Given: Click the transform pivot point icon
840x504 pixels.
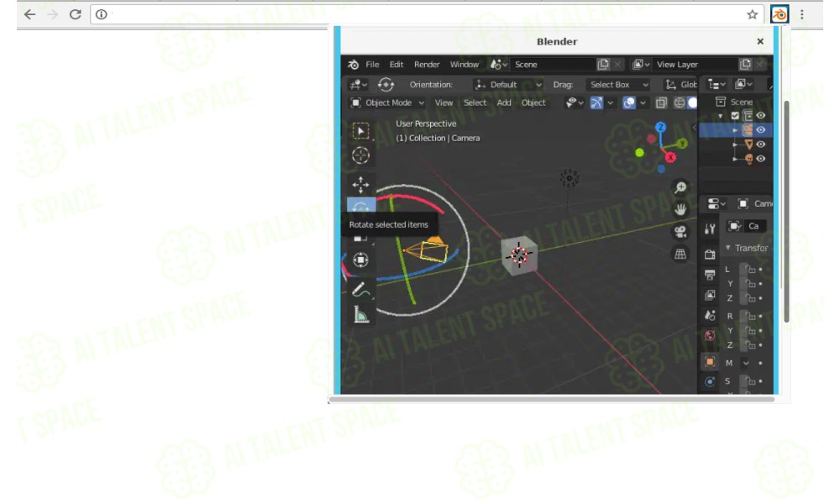Looking at the screenshot, I should [x=386, y=85].
